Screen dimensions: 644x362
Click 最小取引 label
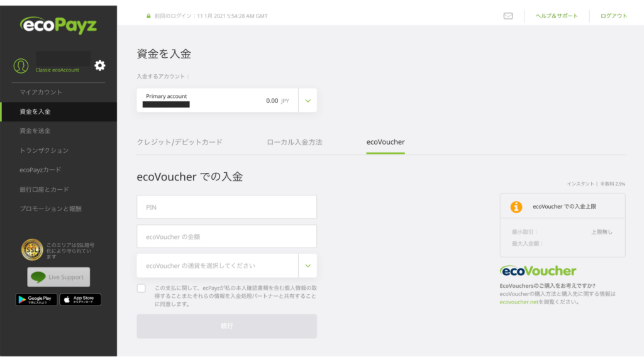pos(525,233)
